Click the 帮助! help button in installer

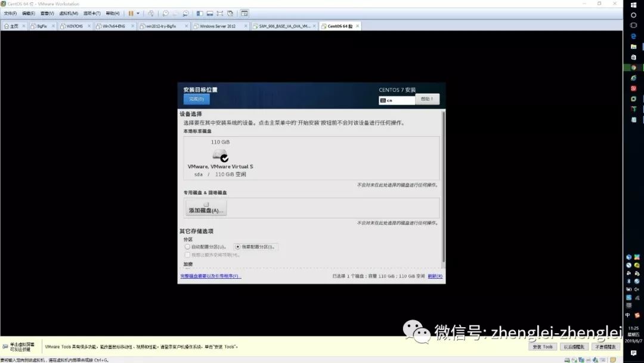coord(427,99)
